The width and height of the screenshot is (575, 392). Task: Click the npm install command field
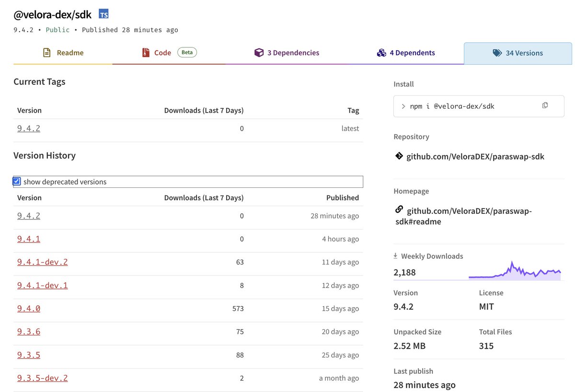pos(479,106)
